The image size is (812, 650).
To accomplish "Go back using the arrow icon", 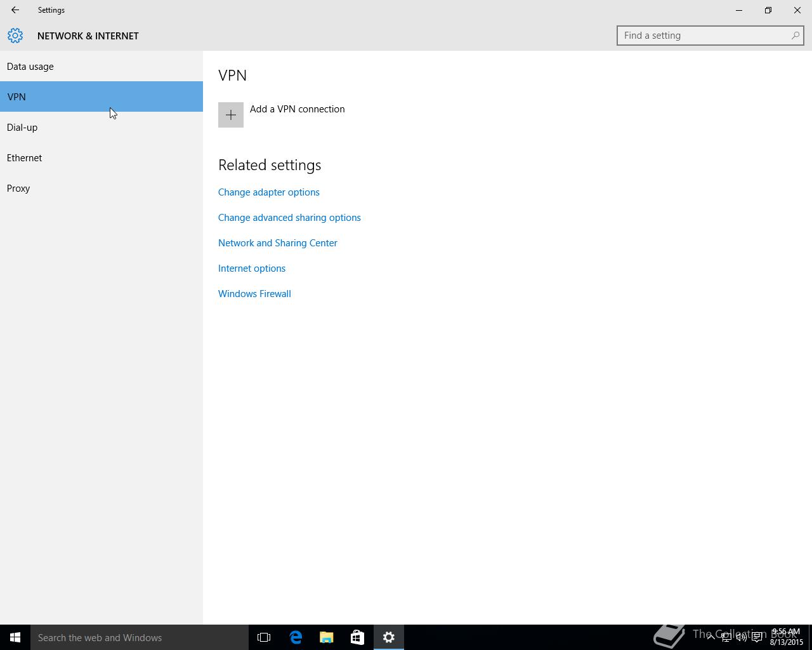I will 15,10.
